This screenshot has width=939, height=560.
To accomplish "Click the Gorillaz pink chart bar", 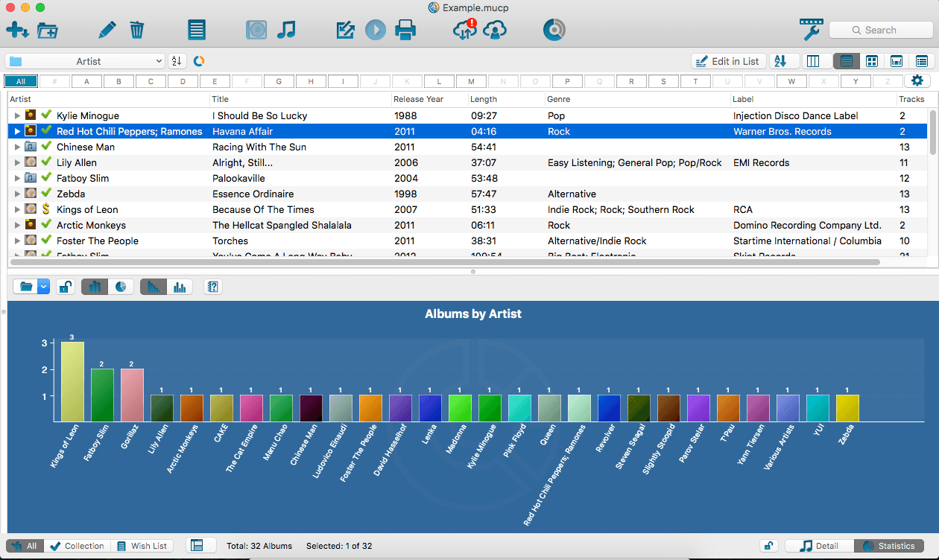I will [132, 395].
